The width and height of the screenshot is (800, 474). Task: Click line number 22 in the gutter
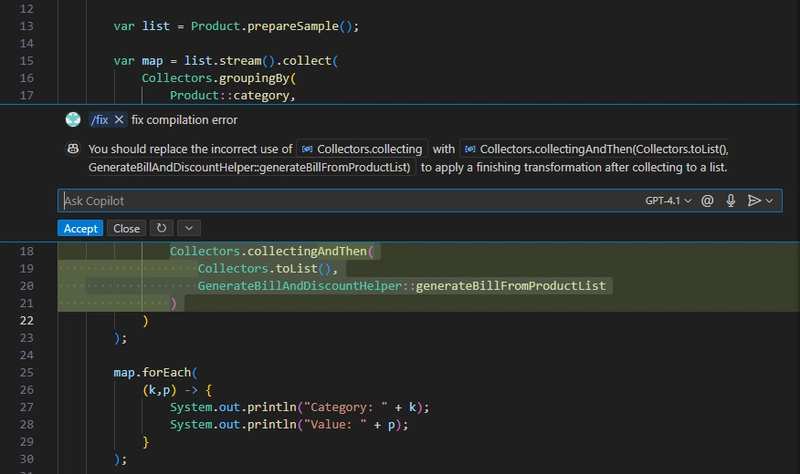point(27,320)
